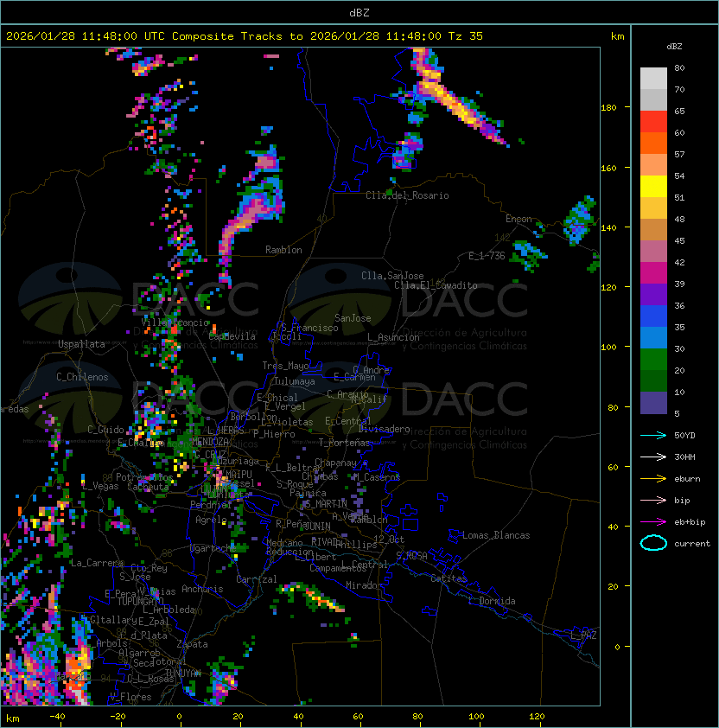Select the 'S_Francisco' map label
This screenshot has height=728, width=719.
pos(309,328)
